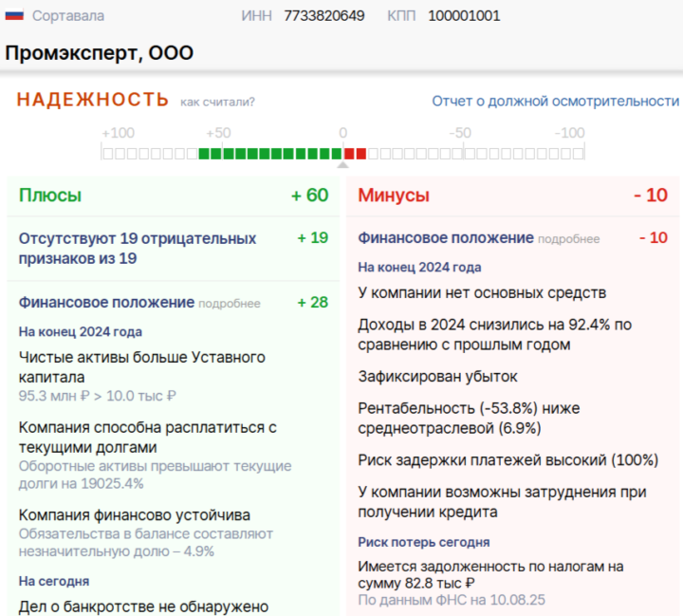Expand 'подробнее' under Плюсы financial position
This screenshot has width=683, height=616.
[x=230, y=304]
